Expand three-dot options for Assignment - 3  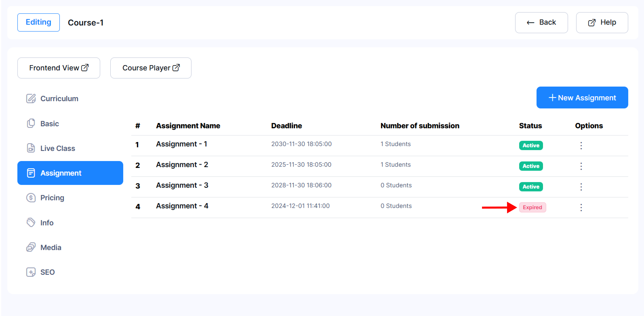[581, 187]
